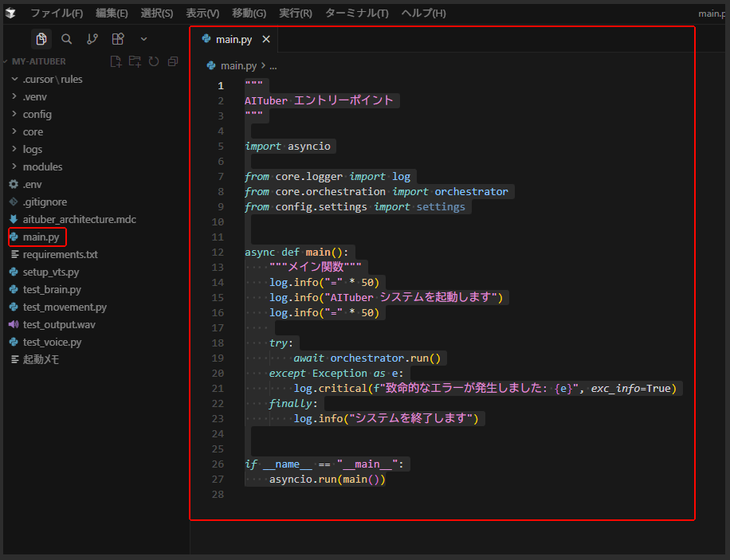Open requirements.txt in the file tree
Screen dimensions: 730x560
[x=60, y=254]
